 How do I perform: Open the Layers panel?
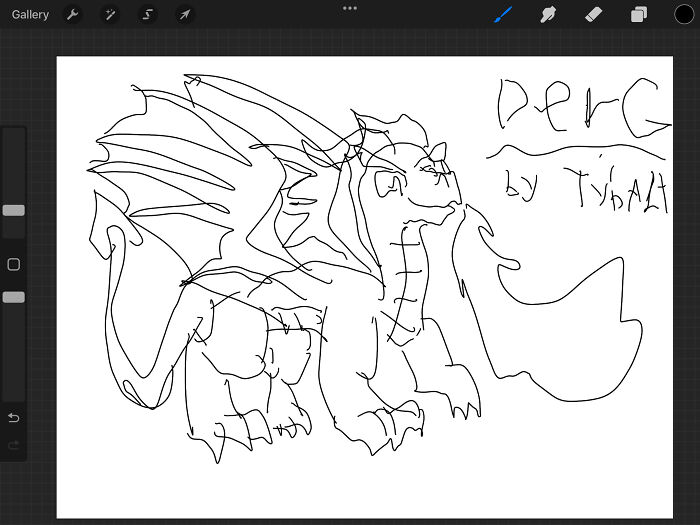click(x=638, y=15)
